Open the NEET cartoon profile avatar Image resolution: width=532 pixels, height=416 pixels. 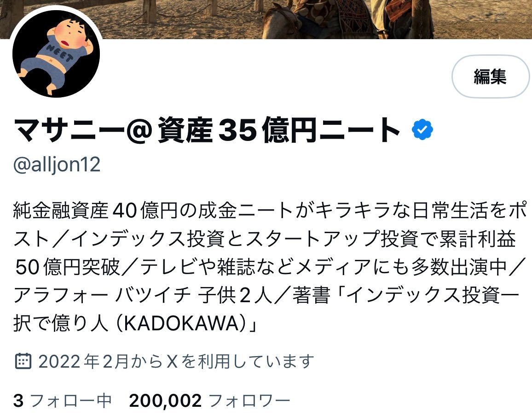click(x=56, y=53)
